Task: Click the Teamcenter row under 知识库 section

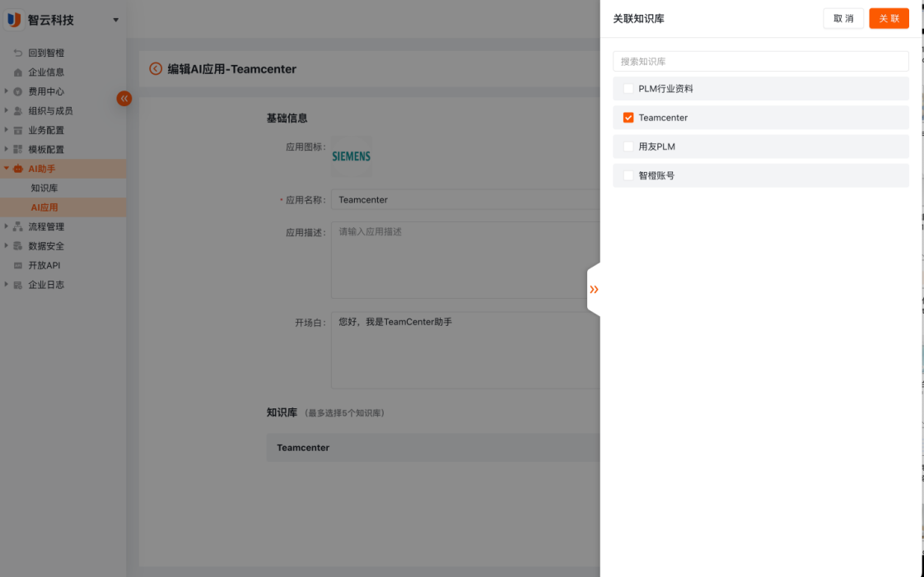Action: click(x=433, y=448)
